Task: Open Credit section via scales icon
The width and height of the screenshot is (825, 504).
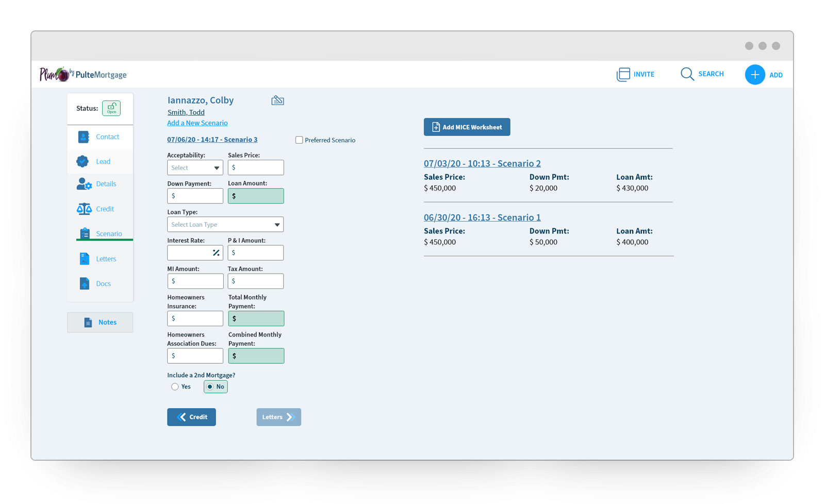Action: (84, 209)
